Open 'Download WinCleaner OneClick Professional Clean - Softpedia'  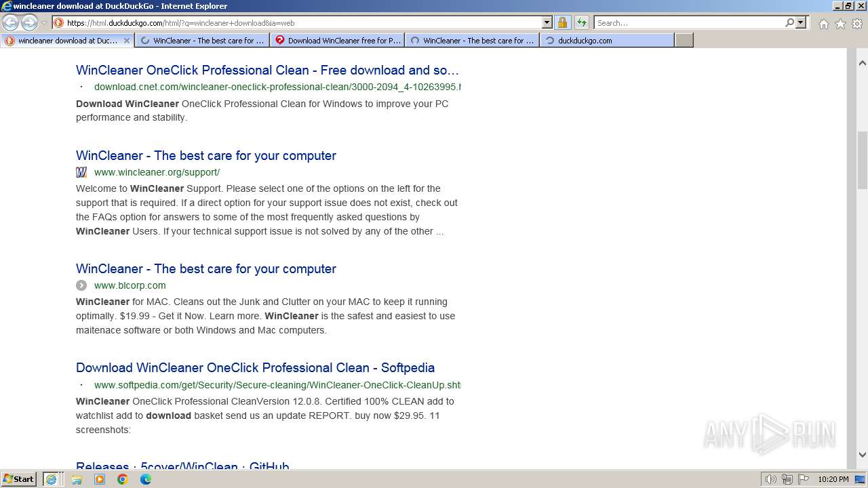pos(255,367)
